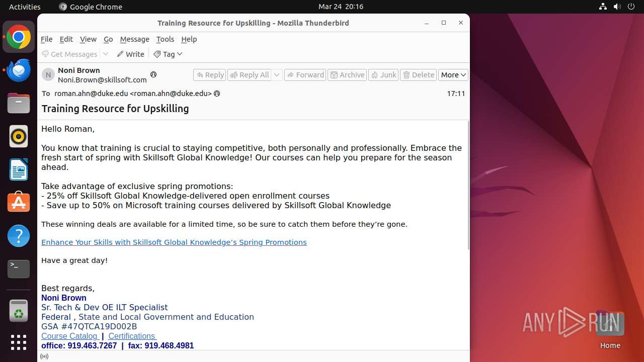Minimize the Thunderbird window
This screenshot has width=644, height=362.
pyautogui.click(x=427, y=23)
